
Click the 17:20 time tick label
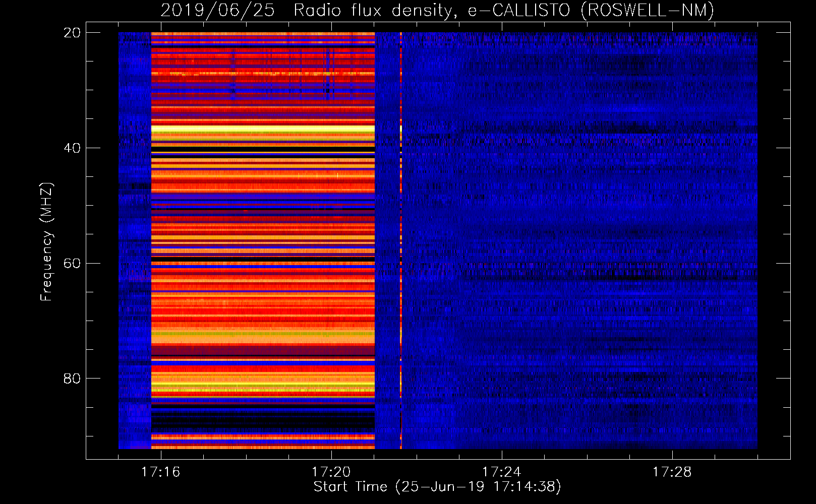[331, 472]
